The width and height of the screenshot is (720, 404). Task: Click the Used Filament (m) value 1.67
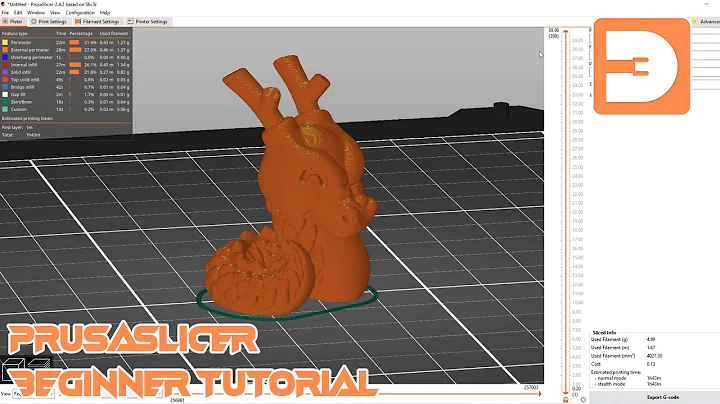(651, 348)
